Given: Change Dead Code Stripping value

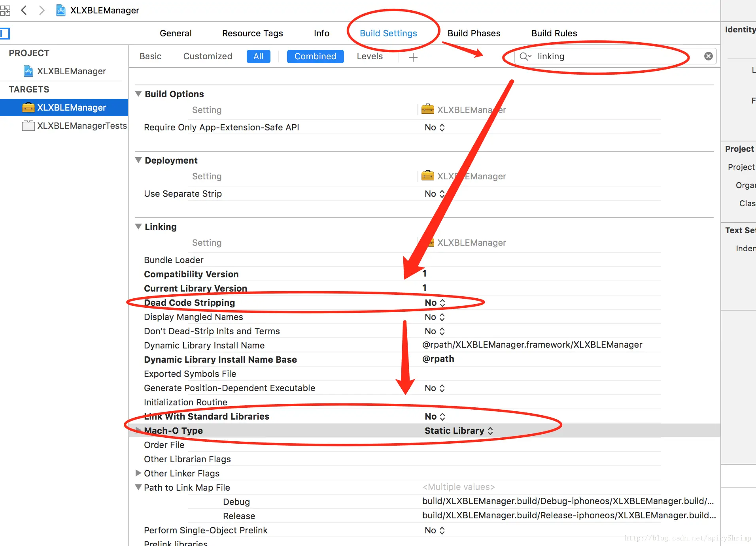Looking at the screenshot, I should pos(435,303).
